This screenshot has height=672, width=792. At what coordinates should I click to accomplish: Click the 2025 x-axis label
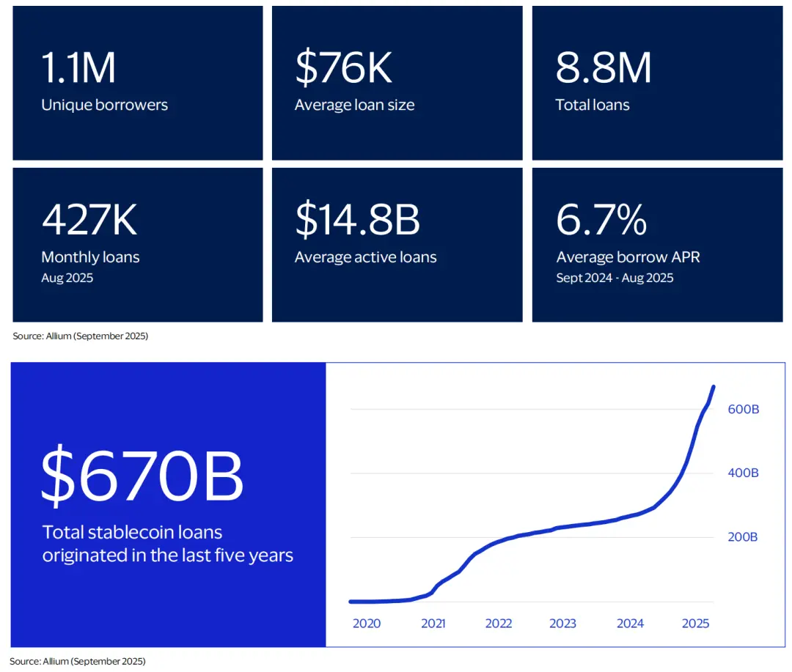point(695,624)
